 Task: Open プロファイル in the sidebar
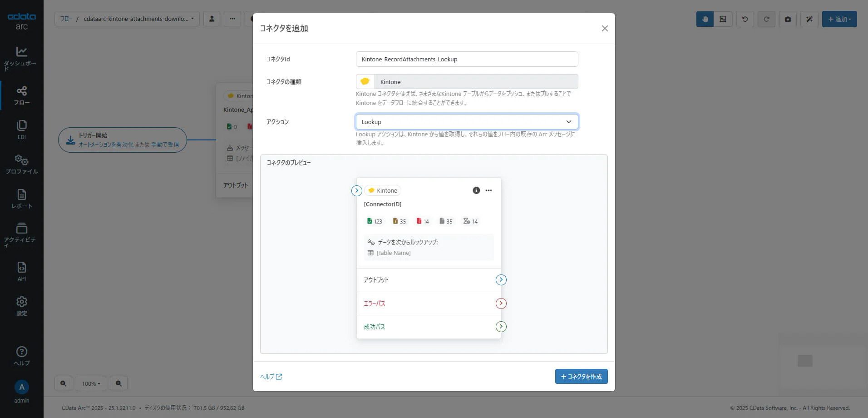21,164
